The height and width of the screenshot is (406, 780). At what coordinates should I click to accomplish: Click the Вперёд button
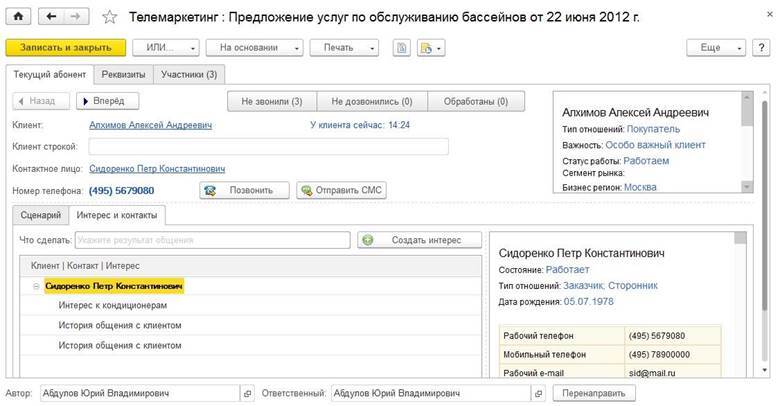point(107,101)
